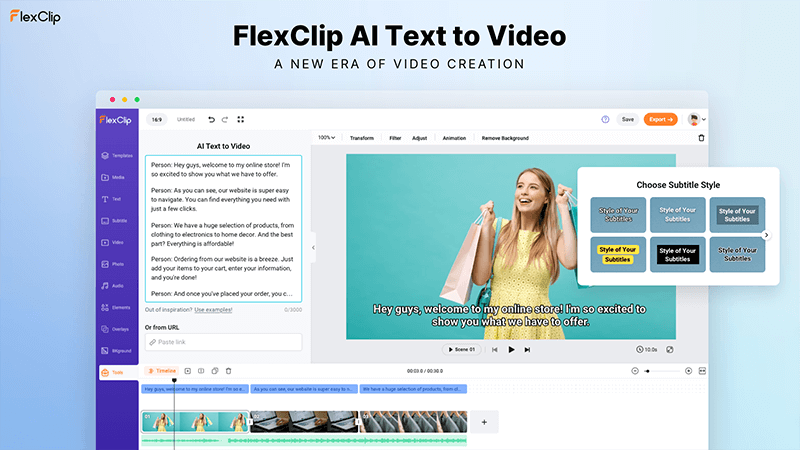Delete selection with top-right trash icon
This screenshot has height=450, width=800.
[701, 138]
